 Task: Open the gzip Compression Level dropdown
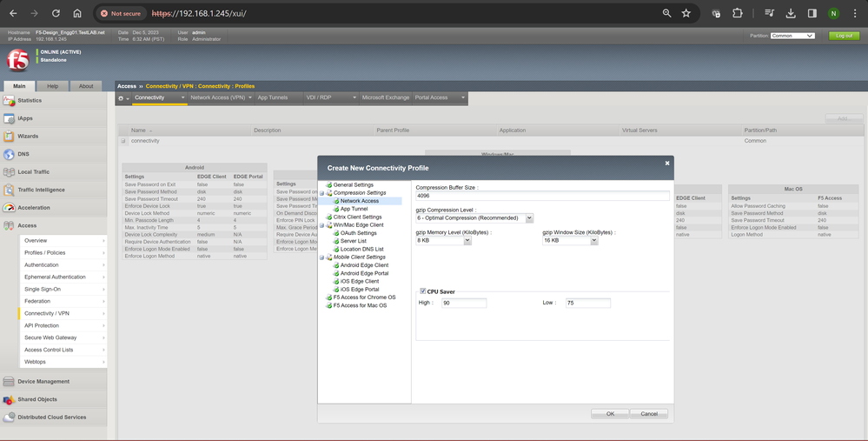tap(474, 218)
